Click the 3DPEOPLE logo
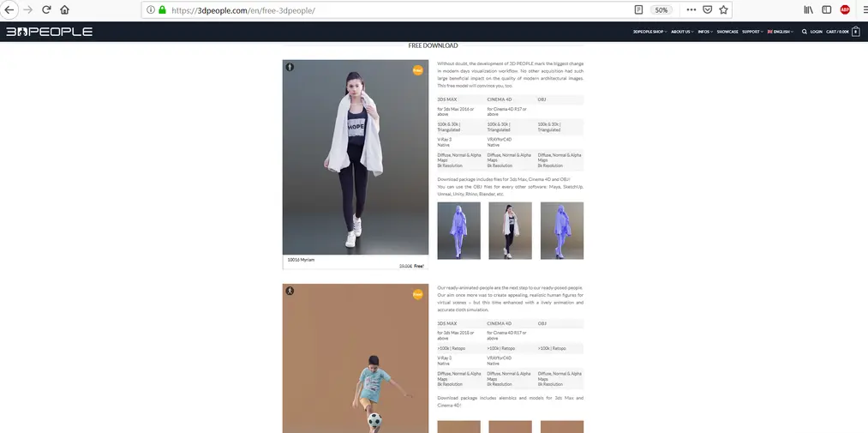 click(x=49, y=32)
